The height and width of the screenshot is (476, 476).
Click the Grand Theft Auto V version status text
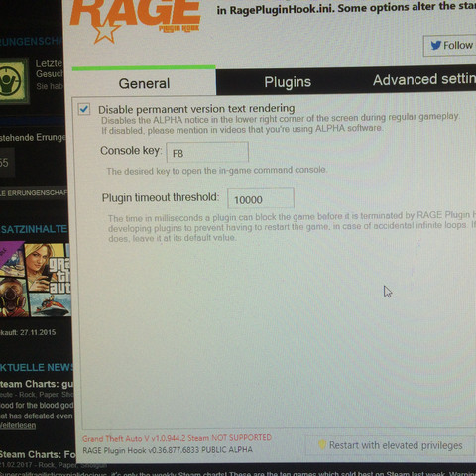tap(177, 438)
